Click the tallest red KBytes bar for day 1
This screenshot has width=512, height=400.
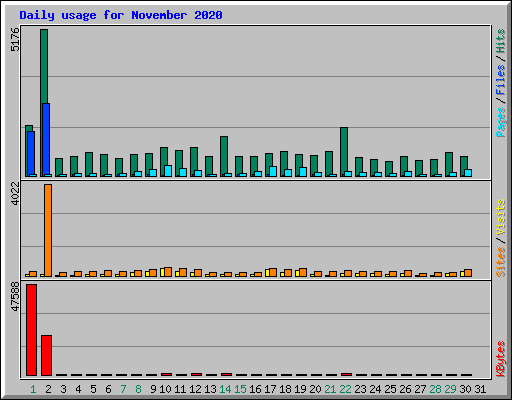click(32, 330)
